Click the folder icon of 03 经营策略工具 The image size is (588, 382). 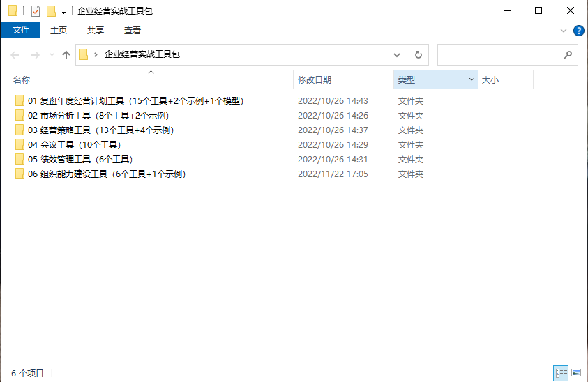[x=20, y=130]
